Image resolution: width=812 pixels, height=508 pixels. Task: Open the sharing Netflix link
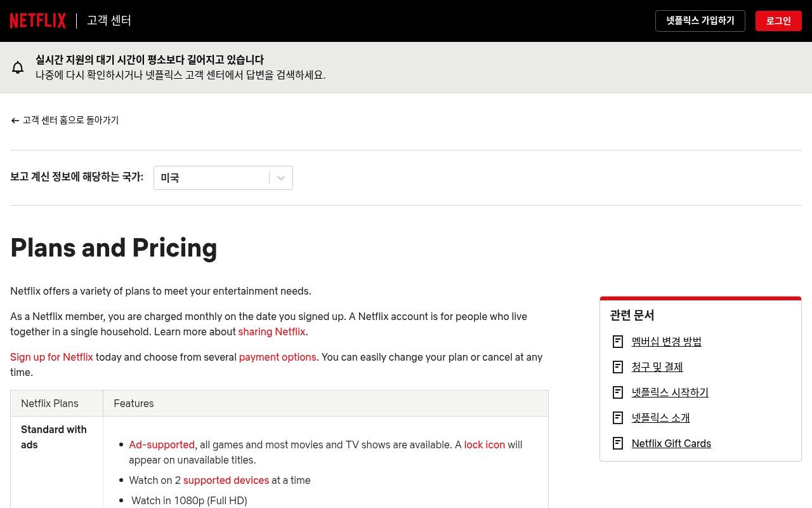click(272, 331)
